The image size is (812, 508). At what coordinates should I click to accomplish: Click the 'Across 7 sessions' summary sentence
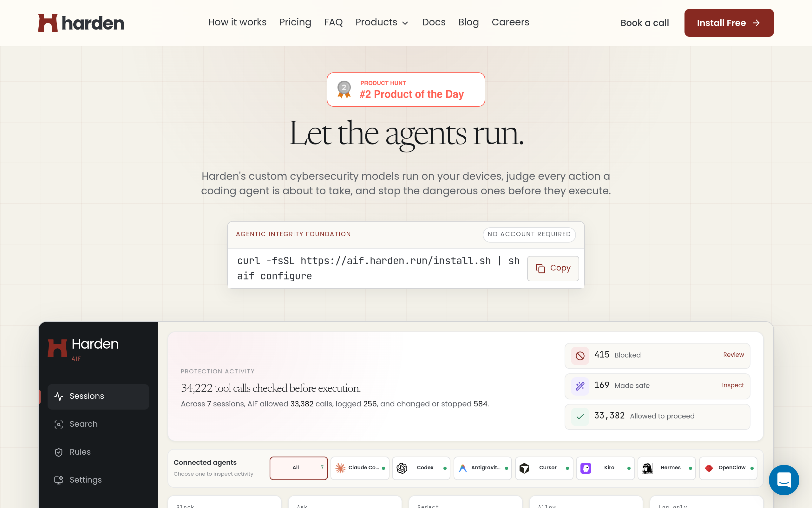[335, 404]
